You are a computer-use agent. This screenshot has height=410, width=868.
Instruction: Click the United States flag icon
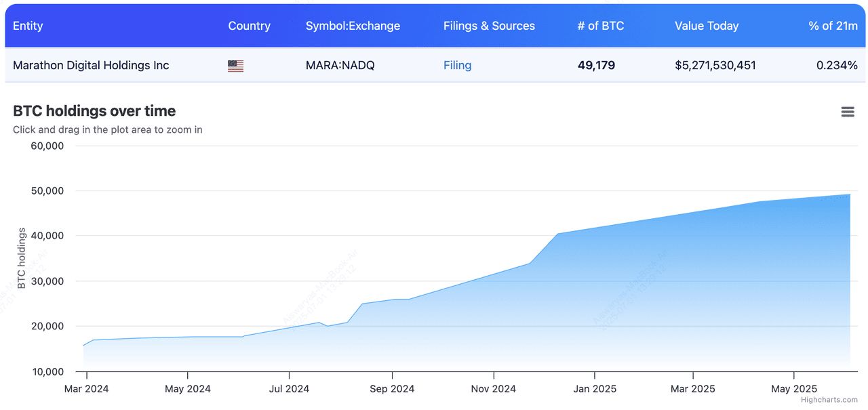[235, 65]
